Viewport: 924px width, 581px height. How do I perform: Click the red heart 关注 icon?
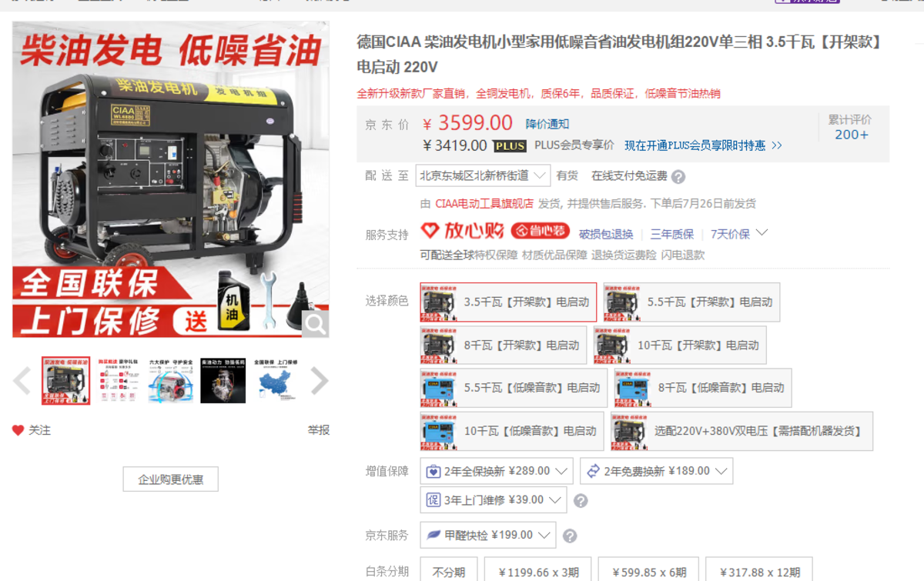[x=18, y=430]
